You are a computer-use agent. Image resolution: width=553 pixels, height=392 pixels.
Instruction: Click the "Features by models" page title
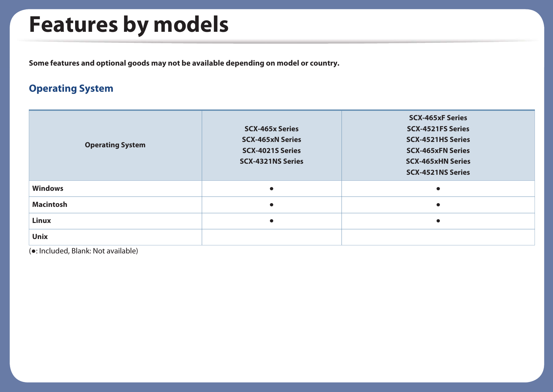coord(129,25)
